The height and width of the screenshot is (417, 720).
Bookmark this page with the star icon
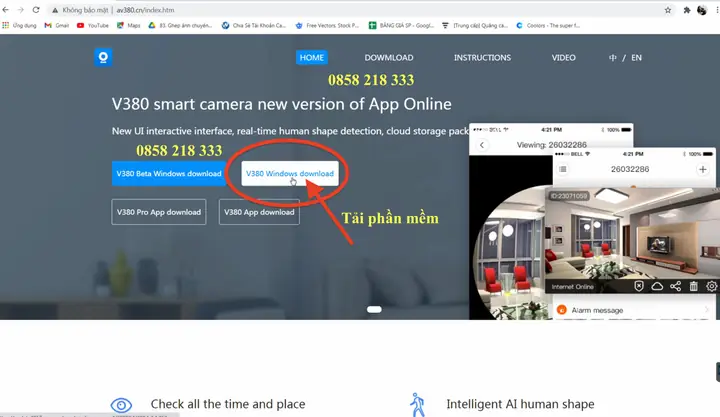(x=668, y=10)
